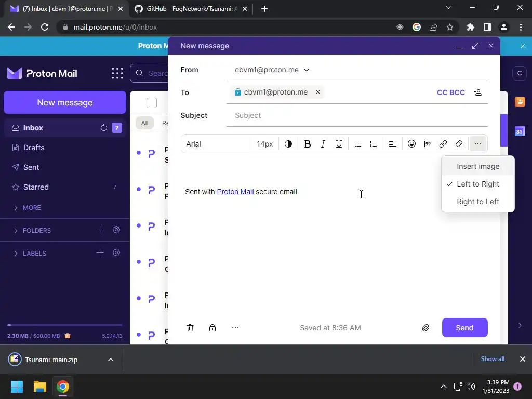Open the Windows Start menu
This screenshot has height=399, width=532.
coord(17,387)
